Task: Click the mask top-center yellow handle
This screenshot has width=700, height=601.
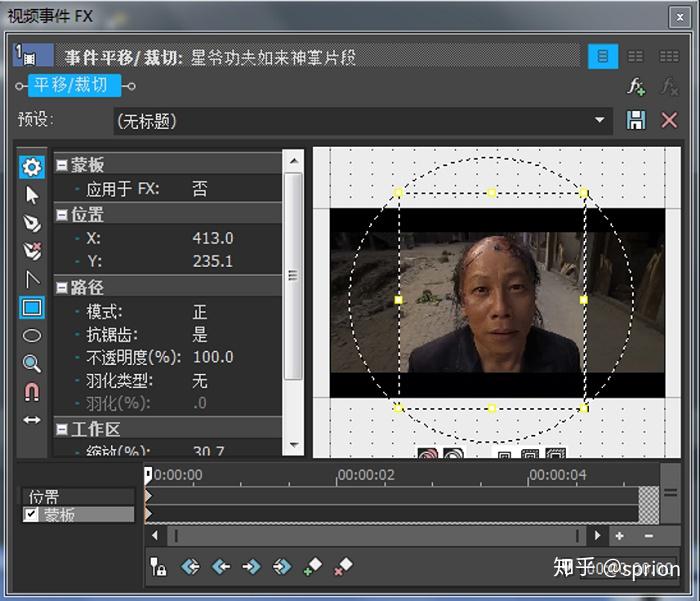Action: (492, 193)
